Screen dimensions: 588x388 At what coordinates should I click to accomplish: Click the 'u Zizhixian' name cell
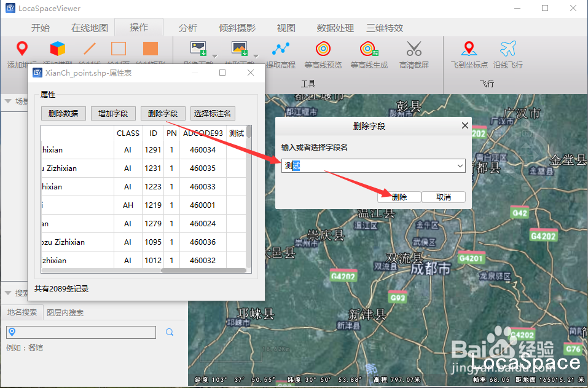[77, 168]
